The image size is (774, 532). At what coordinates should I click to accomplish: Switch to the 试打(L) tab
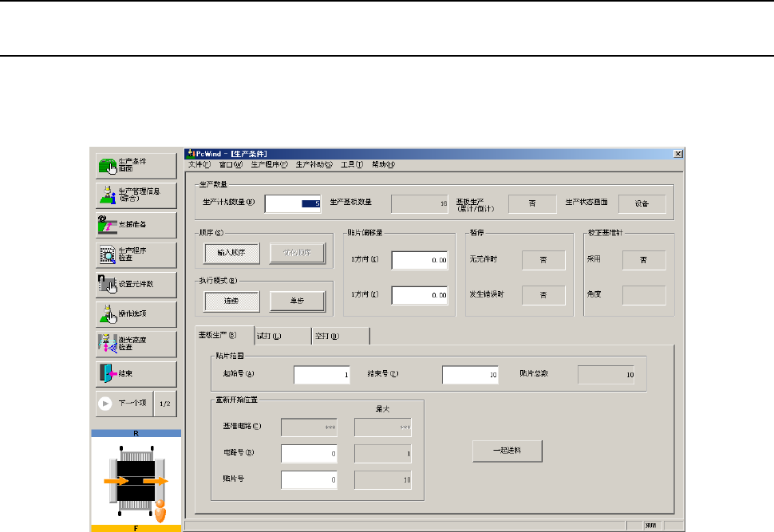coord(282,336)
